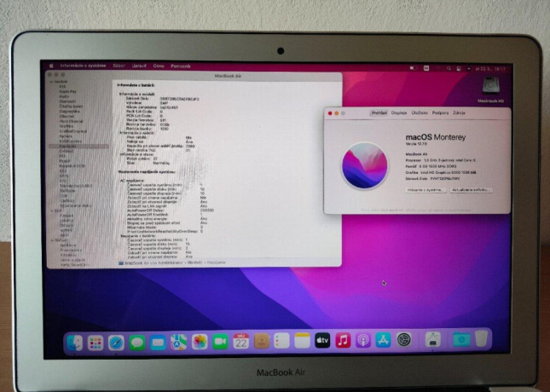Open Podcasts from the Dock
Screen dimensions: 550x392
point(363,340)
